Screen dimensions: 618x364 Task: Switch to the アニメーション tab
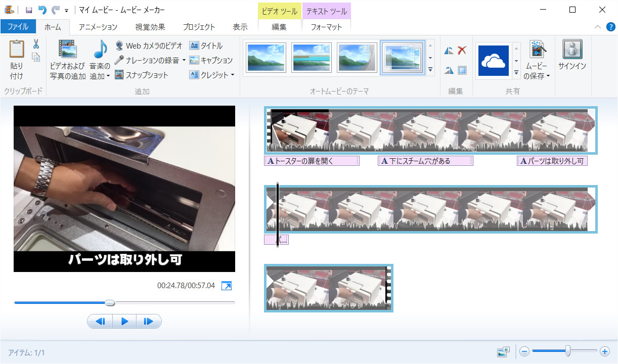(98, 27)
